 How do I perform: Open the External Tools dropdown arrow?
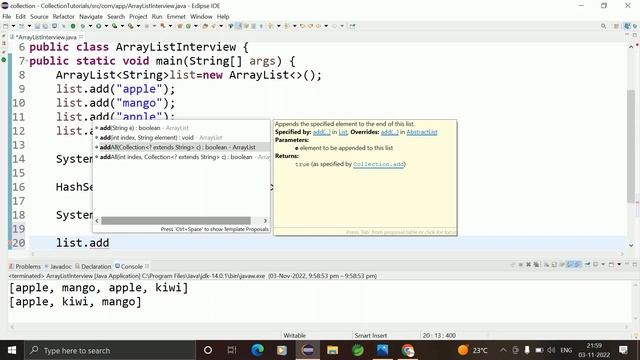[138, 26]
